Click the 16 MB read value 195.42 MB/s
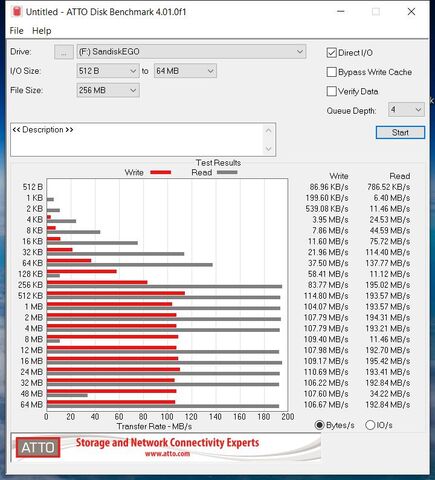Image resolution: width=435 pixels, height=480 pixels. click(x=388, y=361)
